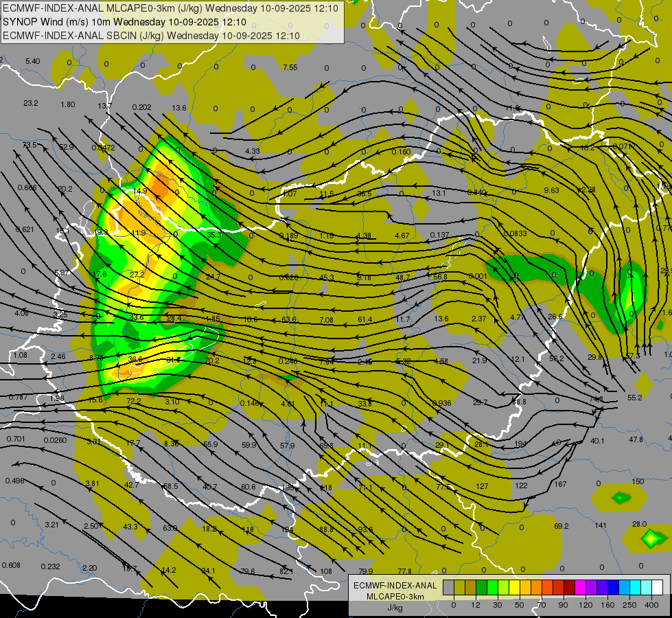Select the pure blue legend swatch
The height and width of the screenshot is (618, 672).
613,587
